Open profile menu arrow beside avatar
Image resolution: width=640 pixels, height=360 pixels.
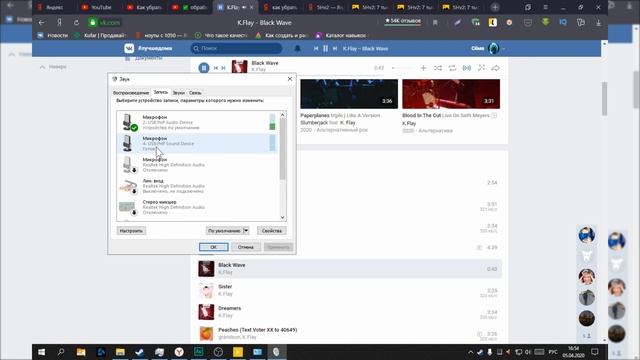click(504, 49)
